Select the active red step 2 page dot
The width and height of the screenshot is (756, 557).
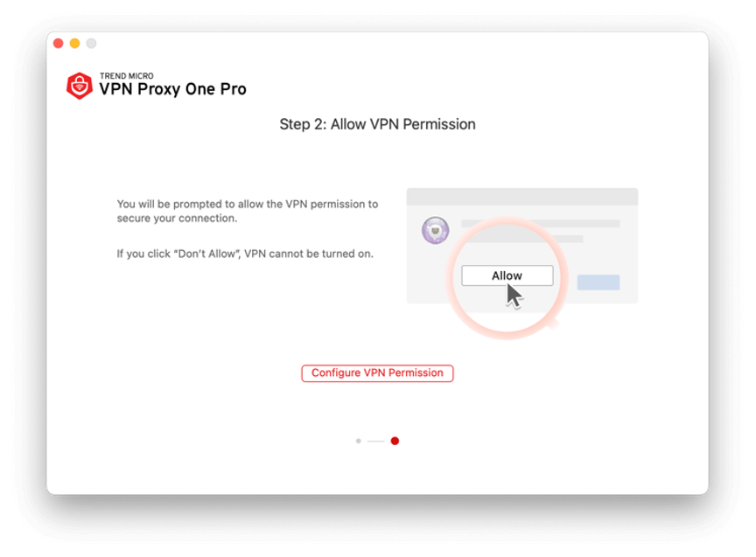pos(395,441)
